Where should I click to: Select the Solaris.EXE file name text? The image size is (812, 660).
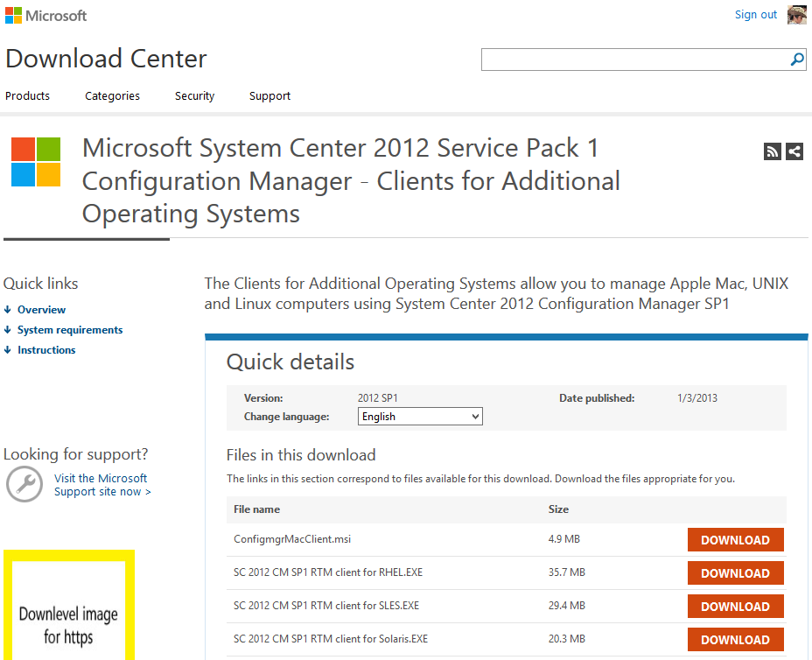tap(331, 639)
